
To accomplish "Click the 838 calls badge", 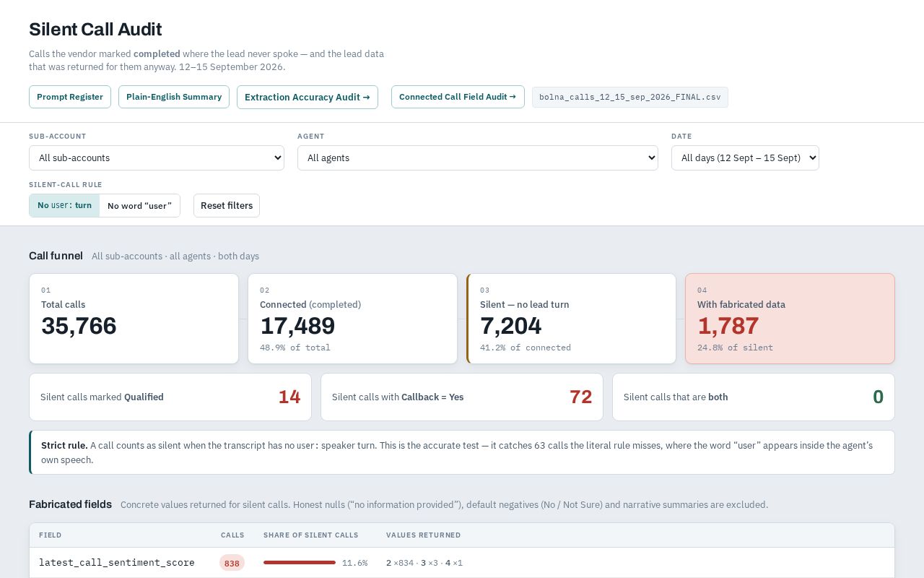I will pos(232,563).
